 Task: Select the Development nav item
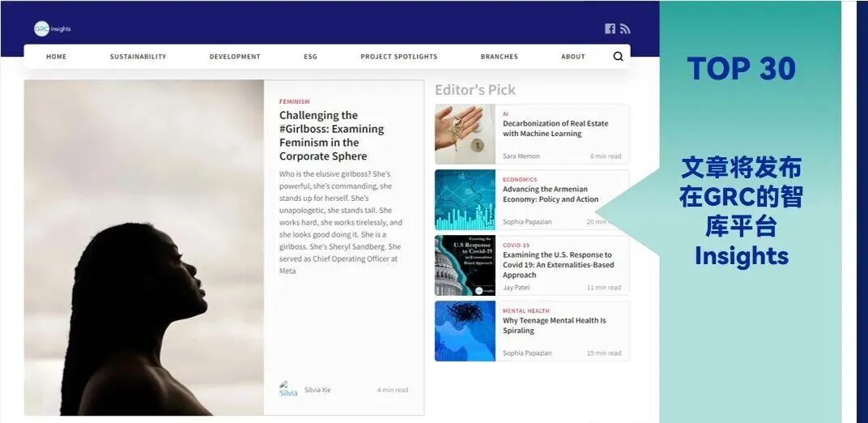[235, 57]
